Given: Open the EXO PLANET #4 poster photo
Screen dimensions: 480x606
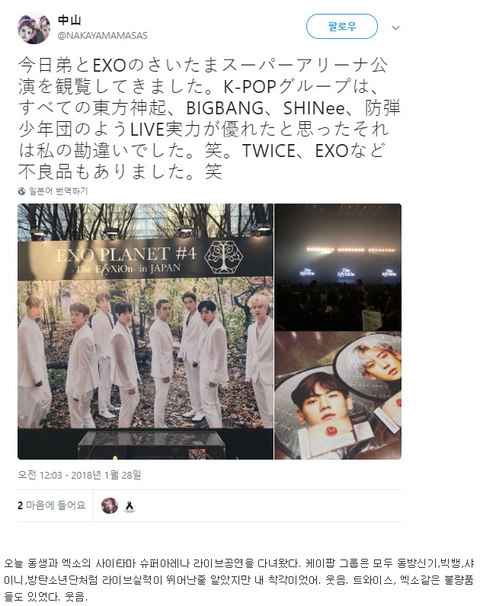Looking at the screenshot, I should (145, 332).
